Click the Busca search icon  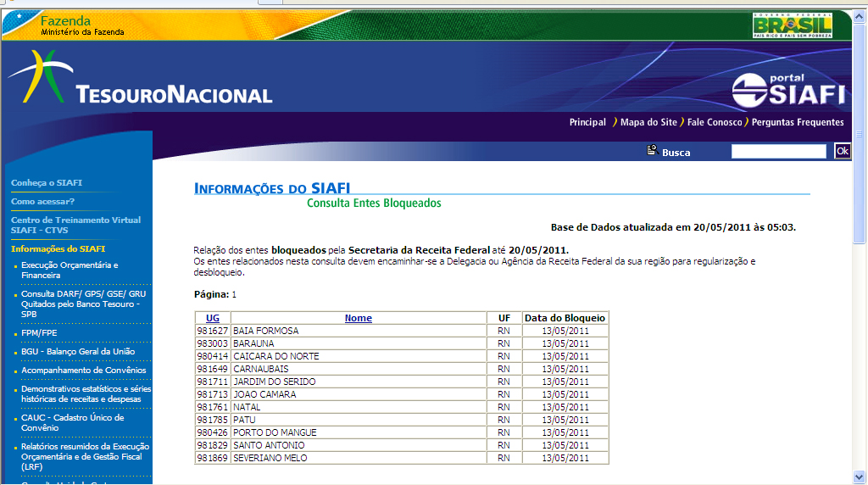pyautogui.click(x=652, y=150)
